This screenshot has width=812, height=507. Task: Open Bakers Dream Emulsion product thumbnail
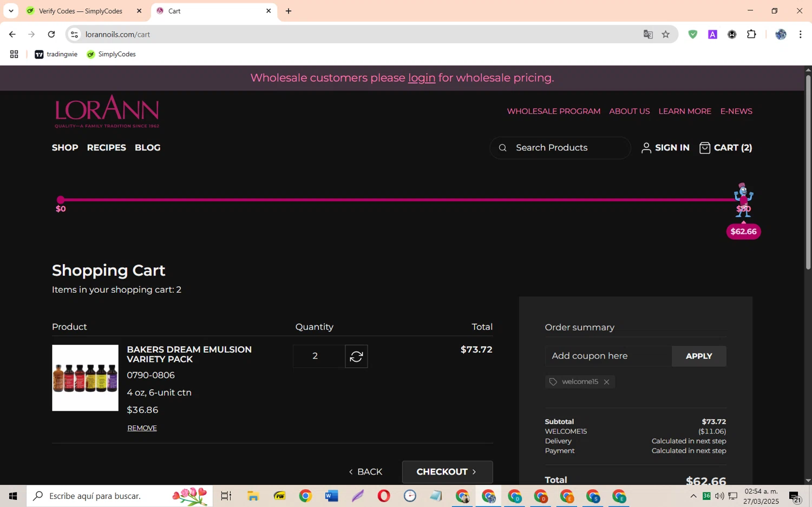[85, 378]
